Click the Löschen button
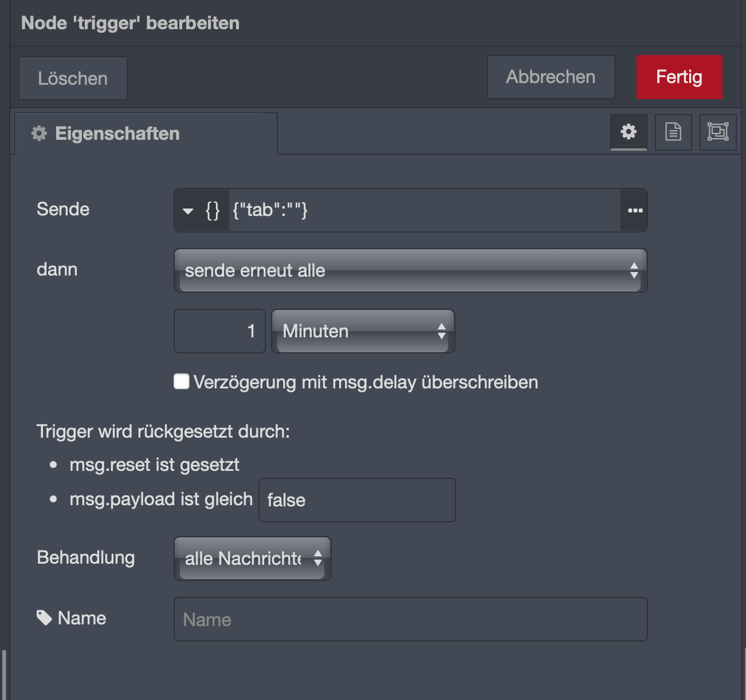The width and height of the screenshot is (746, 700). (x=73, y=78)
